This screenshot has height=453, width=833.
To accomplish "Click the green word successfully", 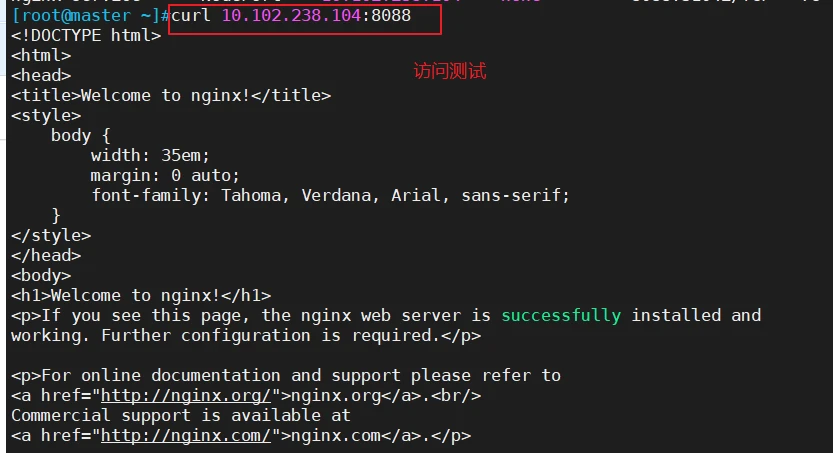I will tap(561, 315).
